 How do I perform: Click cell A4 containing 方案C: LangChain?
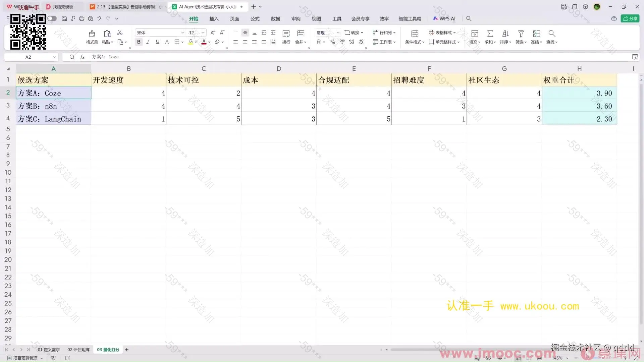tap(54, 119)
